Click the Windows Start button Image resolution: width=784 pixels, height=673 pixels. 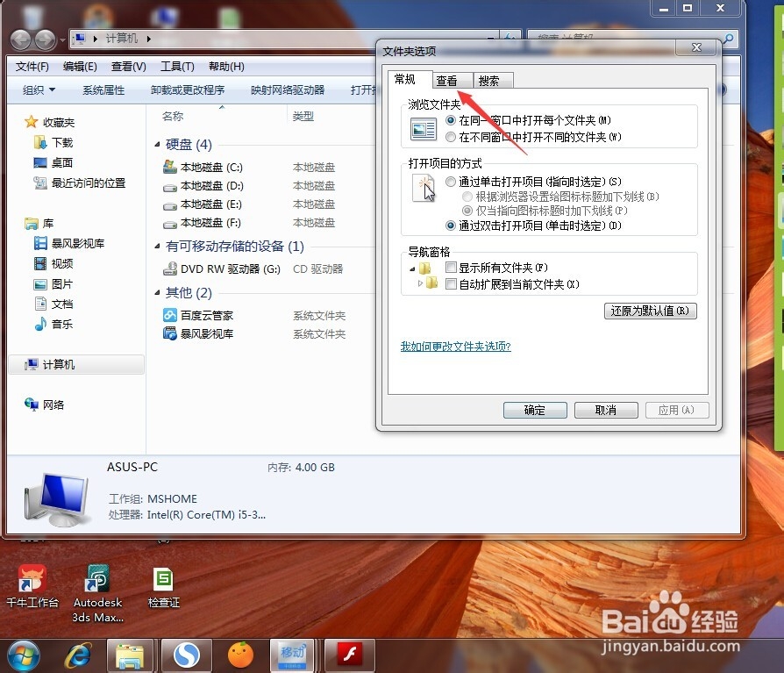pyautogui.click(x=24, y=655)
